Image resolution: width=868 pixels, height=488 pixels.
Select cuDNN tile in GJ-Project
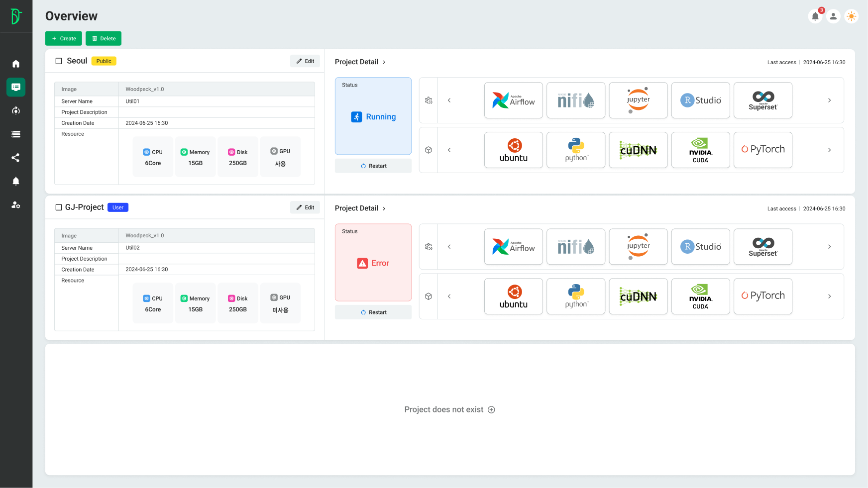639,296
